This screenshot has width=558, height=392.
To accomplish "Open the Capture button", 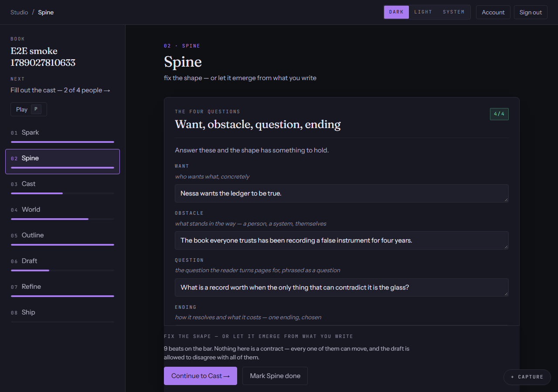I will tap(527, 377).
